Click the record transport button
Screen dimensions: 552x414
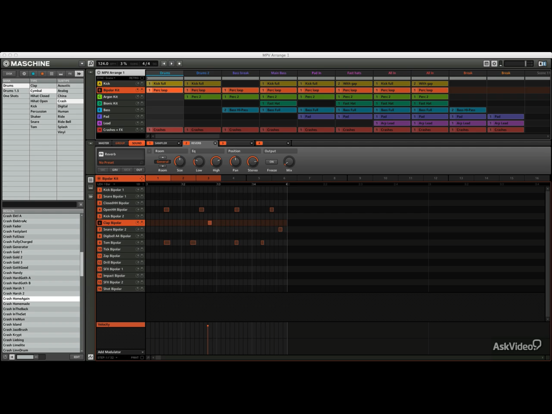(179, 64)
